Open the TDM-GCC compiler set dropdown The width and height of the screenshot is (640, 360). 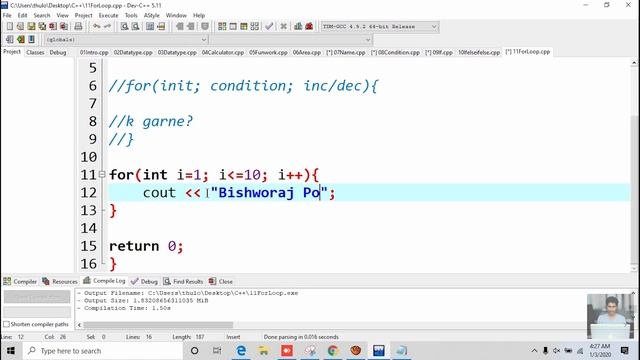(x=379, y=27)
